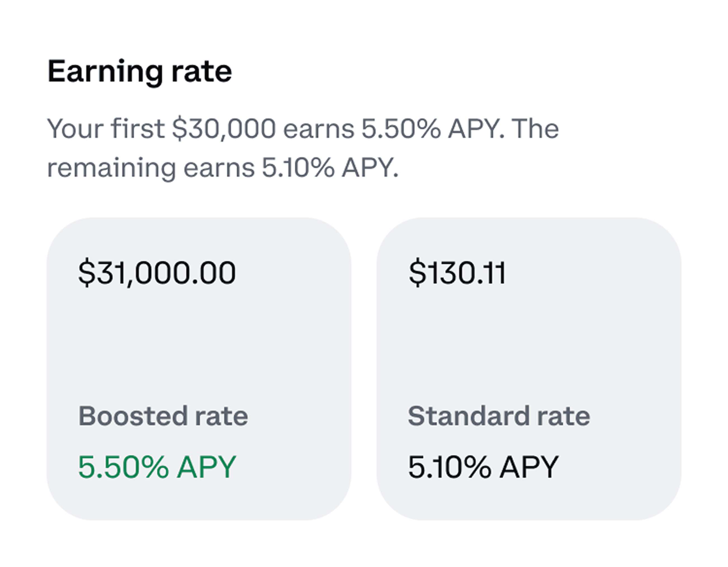
Task: Click the word "remaining" in the description
Action: (x=112, y=169)
